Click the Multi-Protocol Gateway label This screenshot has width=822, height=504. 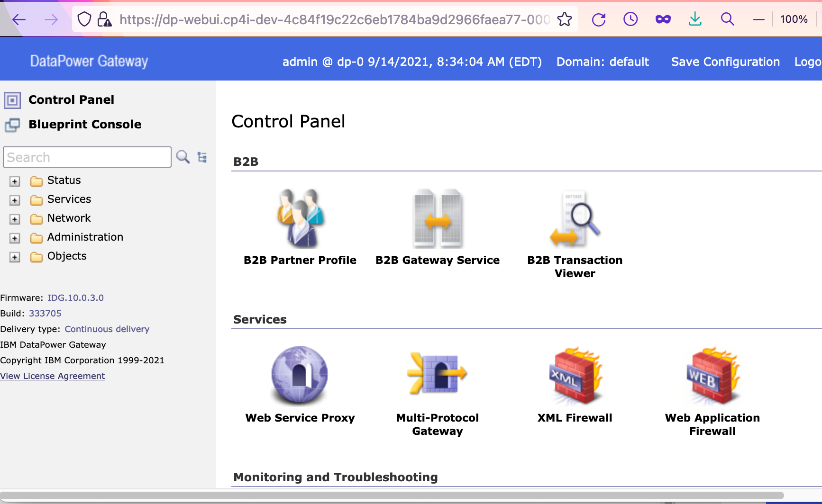point(438,424)
